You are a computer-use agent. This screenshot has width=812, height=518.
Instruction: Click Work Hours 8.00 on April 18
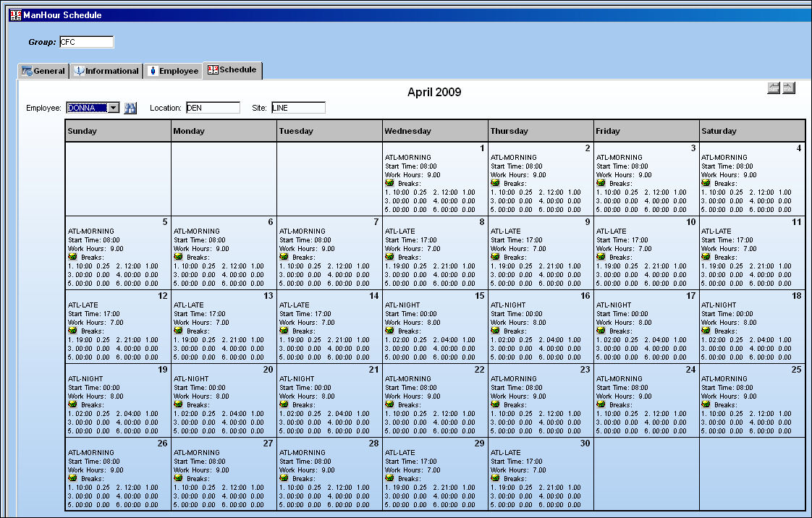click(x=729, y=323)
